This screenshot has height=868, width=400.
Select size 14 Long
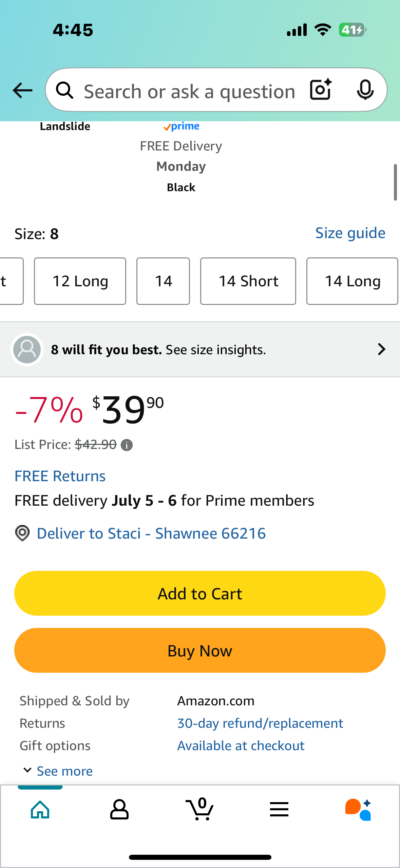[x=352, y=281]
